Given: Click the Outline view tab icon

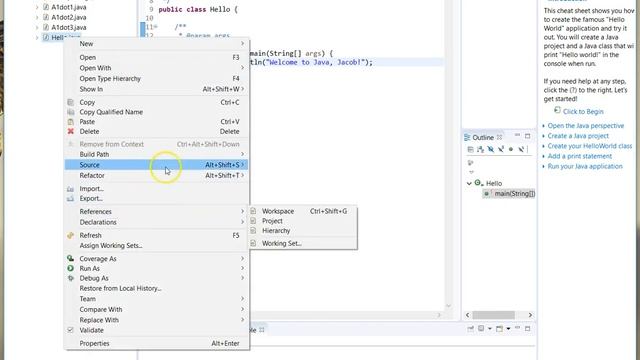Looking at the screenshot, I should 467,138.
